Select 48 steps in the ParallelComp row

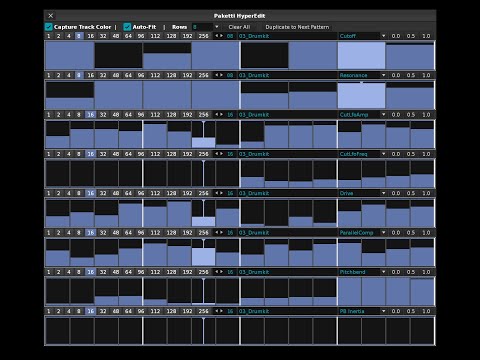(116, 233)
